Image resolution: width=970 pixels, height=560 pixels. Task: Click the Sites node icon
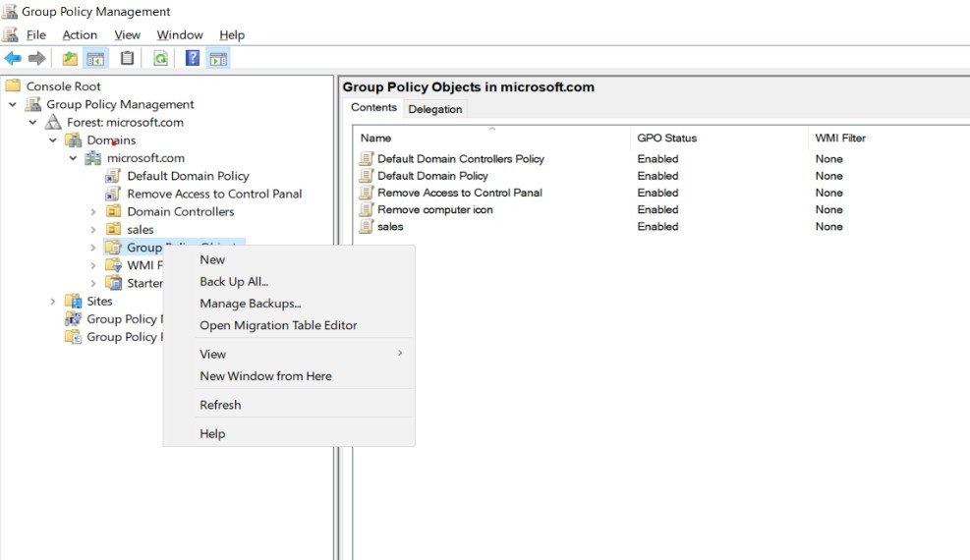coord(74,301)
